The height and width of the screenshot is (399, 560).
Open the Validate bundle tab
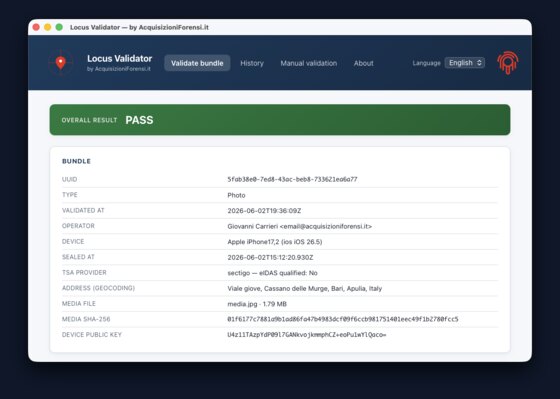point(197,63)
